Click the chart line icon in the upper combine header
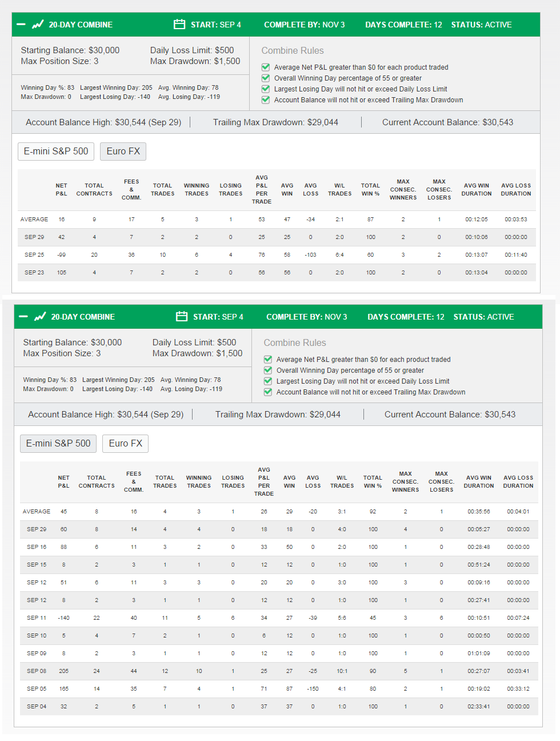560x741 pixels. click(38, 25)
